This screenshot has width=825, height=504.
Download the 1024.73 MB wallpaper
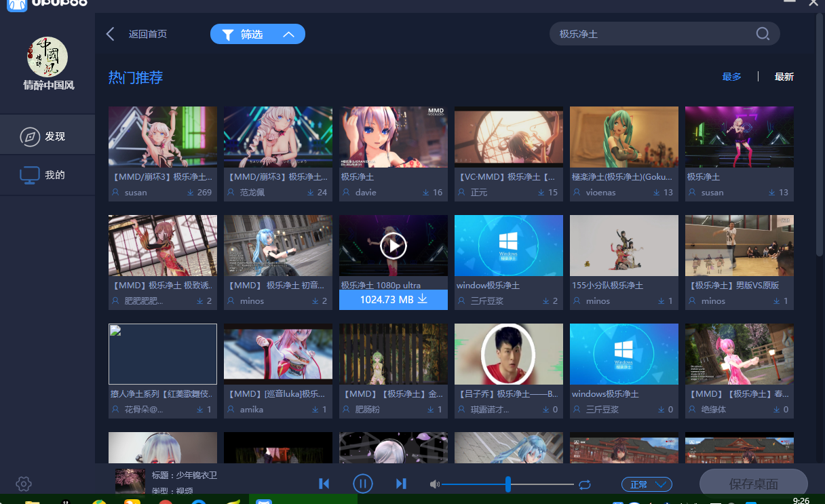click(x=394, y=299)
